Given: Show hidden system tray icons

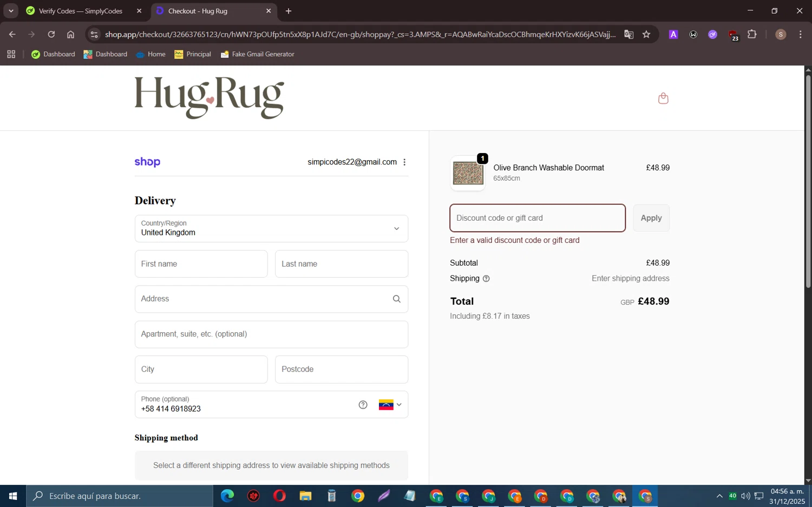Looking at the screenshot, I should tap(719, 496).
